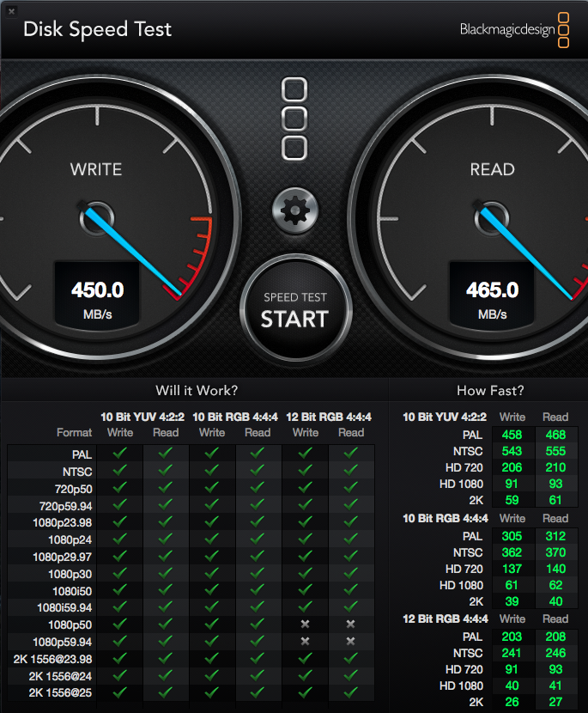Click 12 Bit RGB HD 1080 read value 41

click(x=555, y=686)
